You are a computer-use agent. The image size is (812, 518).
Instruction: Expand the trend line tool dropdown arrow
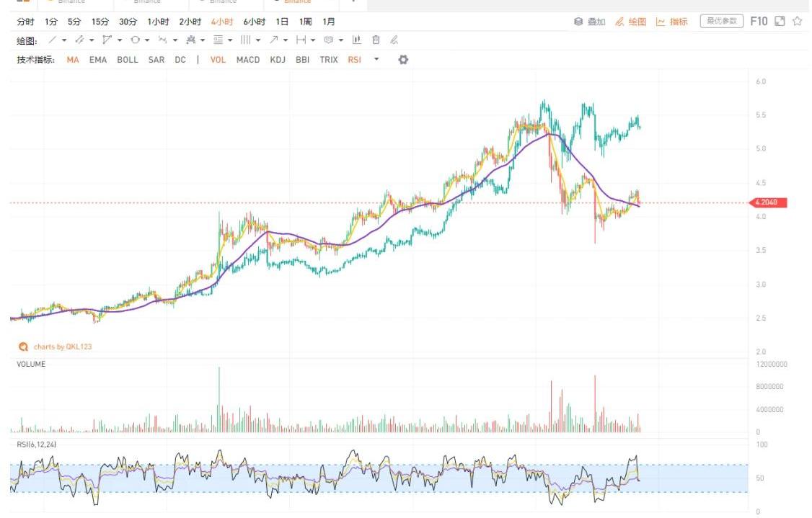[64, 40]
